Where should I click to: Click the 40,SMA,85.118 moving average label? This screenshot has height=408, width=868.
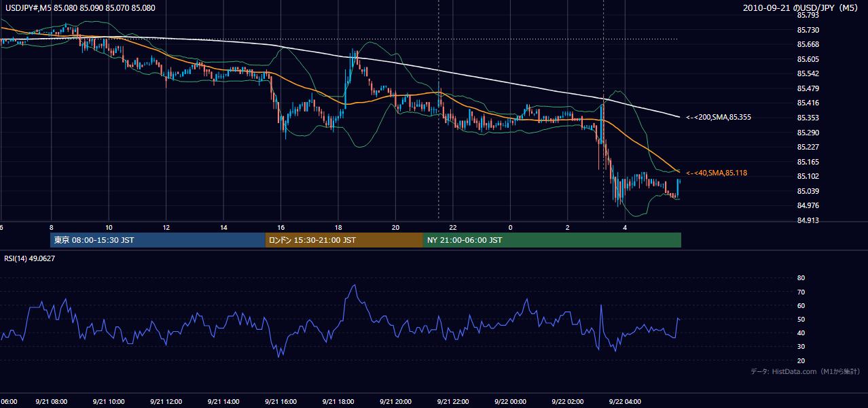tap(717, 173)
